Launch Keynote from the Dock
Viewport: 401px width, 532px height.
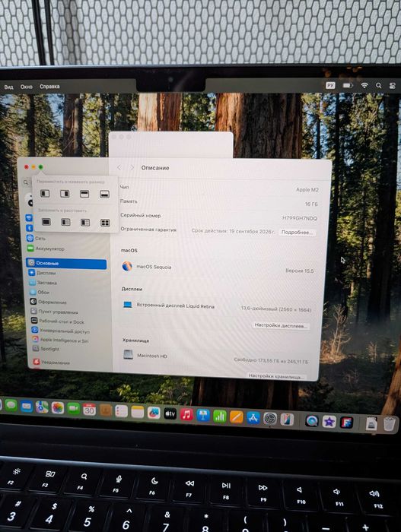point(203,416)
